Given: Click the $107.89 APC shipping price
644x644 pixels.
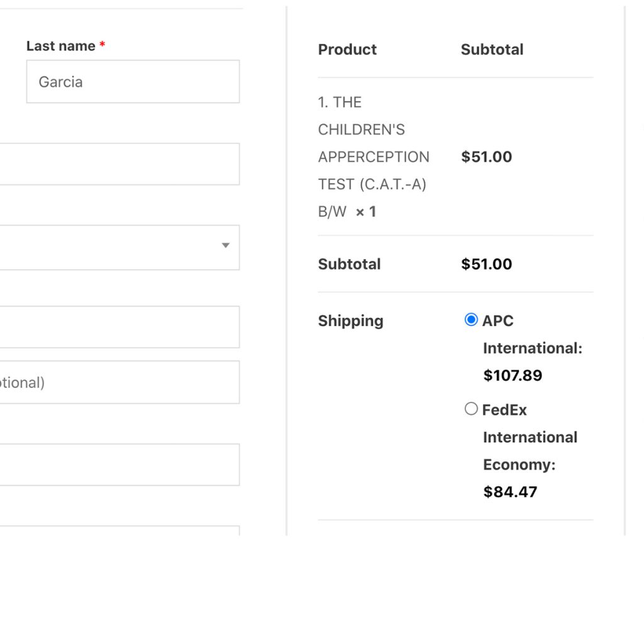Looking at the screenshot, I should pos(513,375).
